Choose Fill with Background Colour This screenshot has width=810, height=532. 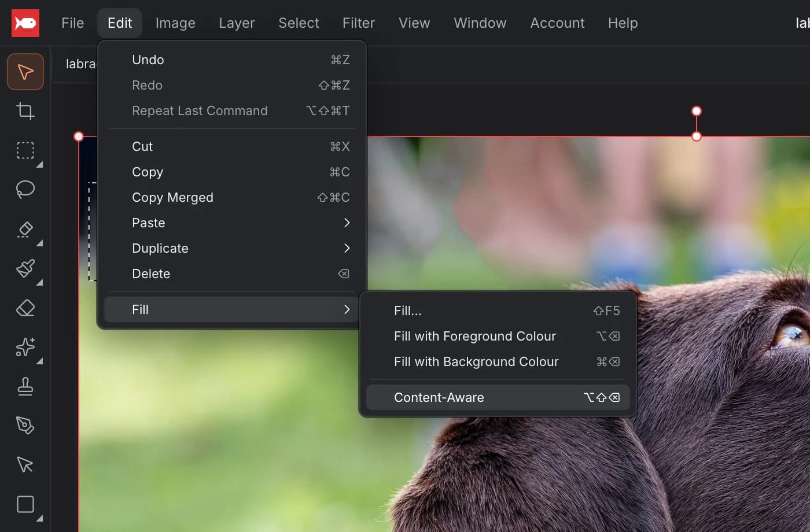[498, 361]
